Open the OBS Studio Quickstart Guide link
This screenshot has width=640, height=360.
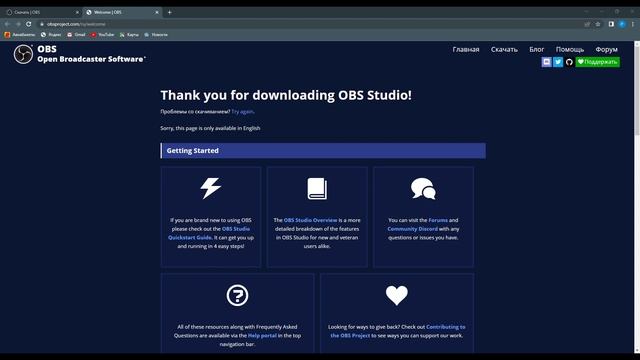(209, 233)
